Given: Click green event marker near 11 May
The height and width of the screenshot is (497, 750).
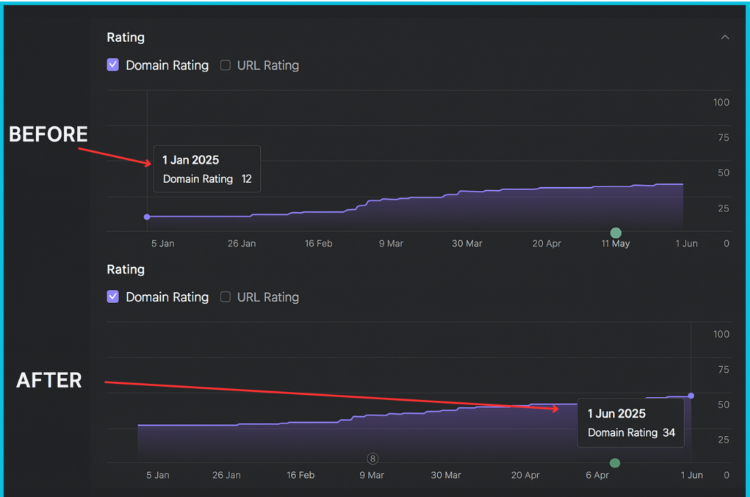Looking at the screenshot, I should (x=616, y=232).
